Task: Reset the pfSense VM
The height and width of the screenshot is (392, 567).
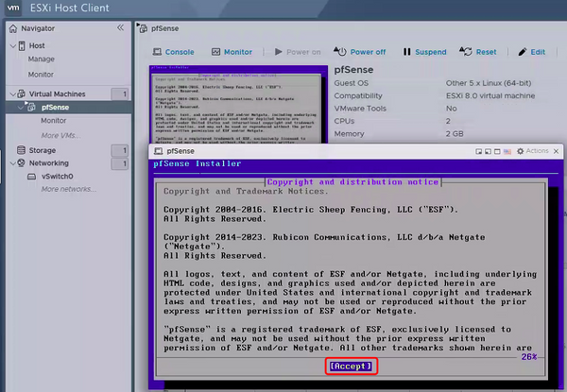Action: pos(480,52)
